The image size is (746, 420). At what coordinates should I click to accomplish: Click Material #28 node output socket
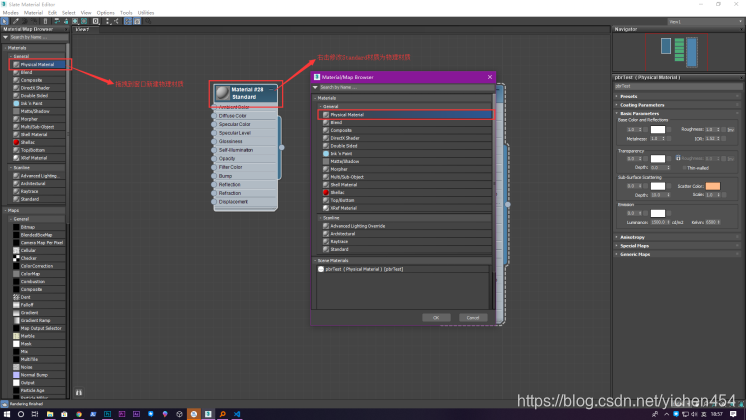[282, 147]
